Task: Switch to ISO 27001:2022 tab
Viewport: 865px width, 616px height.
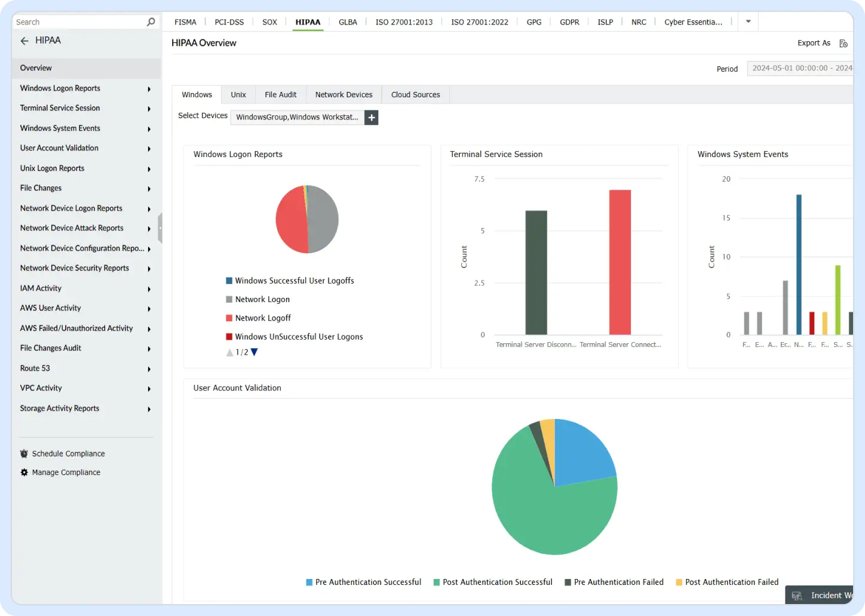Action: [x=480, y=22]
